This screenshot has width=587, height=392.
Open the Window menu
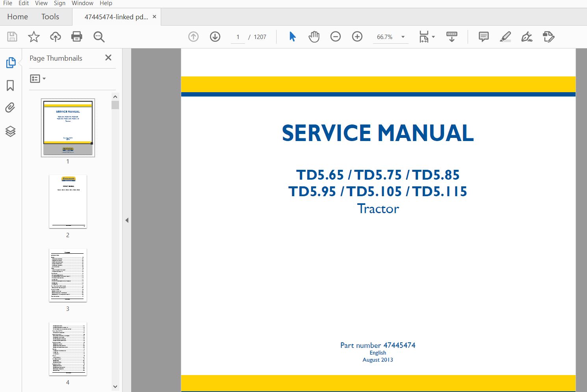(83, 3)
